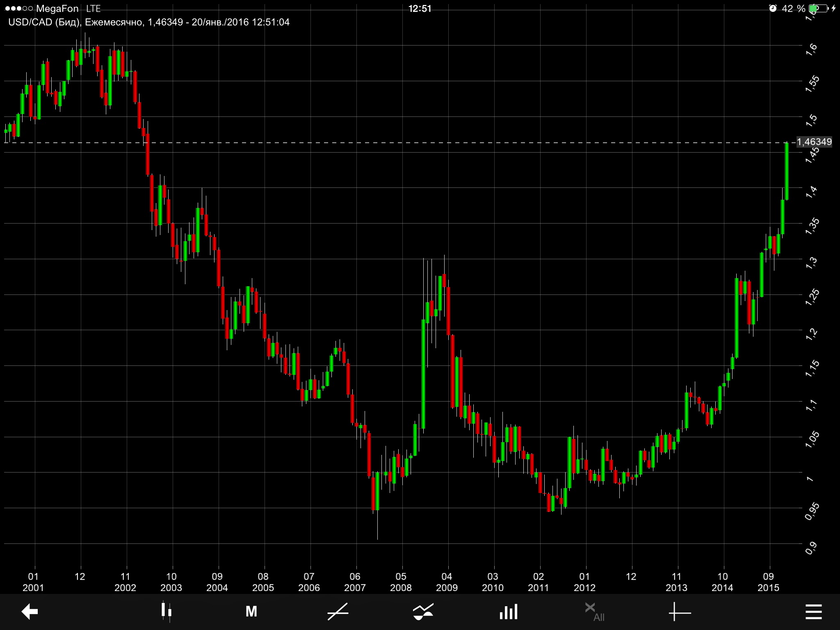Tap the alarm clock status icon
840x630 pixels.
(x=773, y=8)
